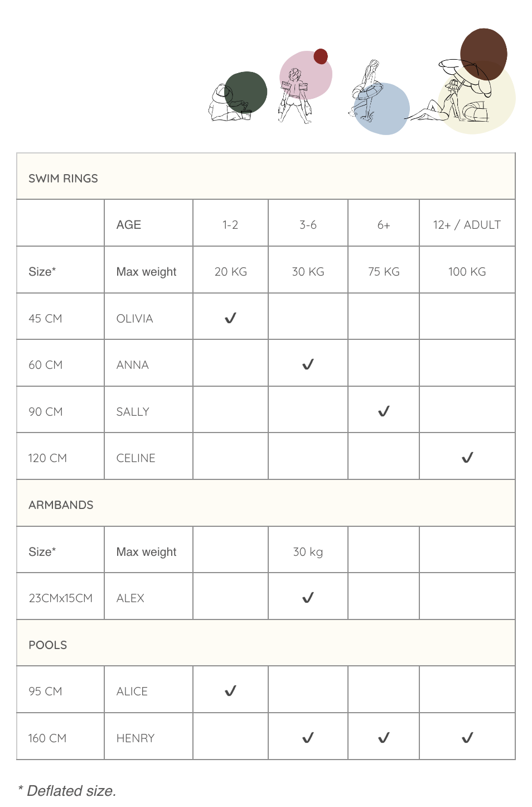Click the ALEX armbands checkmark

click(x=308, y=598)
